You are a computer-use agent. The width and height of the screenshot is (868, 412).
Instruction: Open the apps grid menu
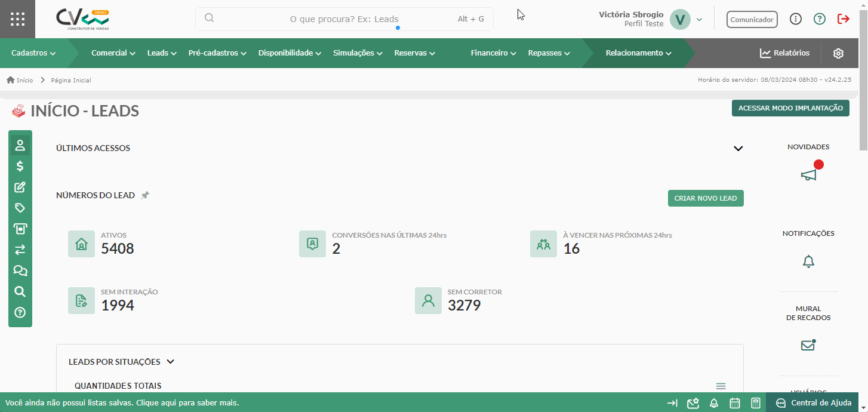17,19
